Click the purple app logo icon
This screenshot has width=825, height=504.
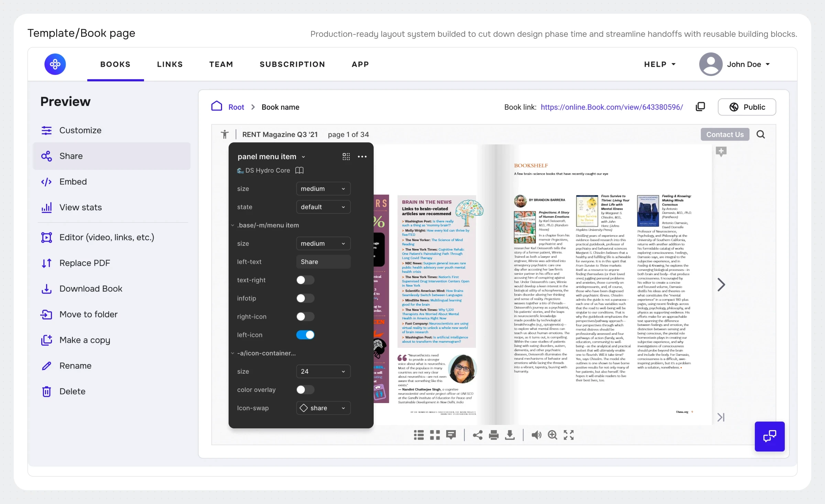point(55,64)
